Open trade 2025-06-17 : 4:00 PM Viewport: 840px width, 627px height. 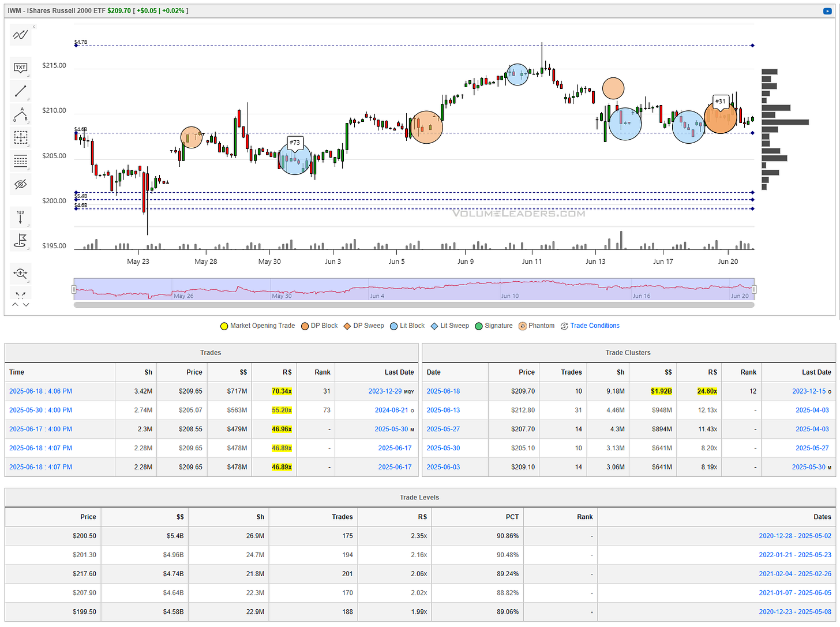pyautogui.click(x=40, y=430)
